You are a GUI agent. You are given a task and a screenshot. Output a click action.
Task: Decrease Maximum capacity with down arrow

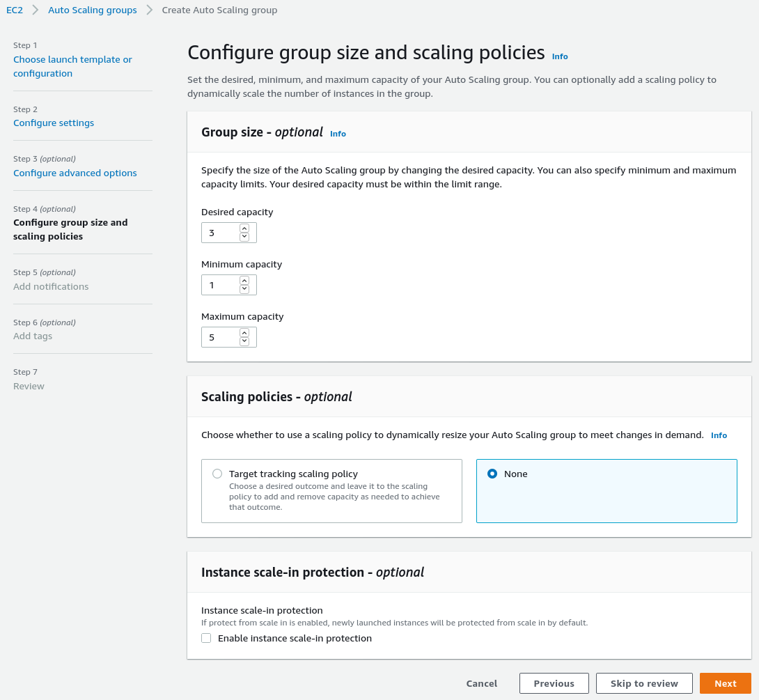tap(244, 341)
